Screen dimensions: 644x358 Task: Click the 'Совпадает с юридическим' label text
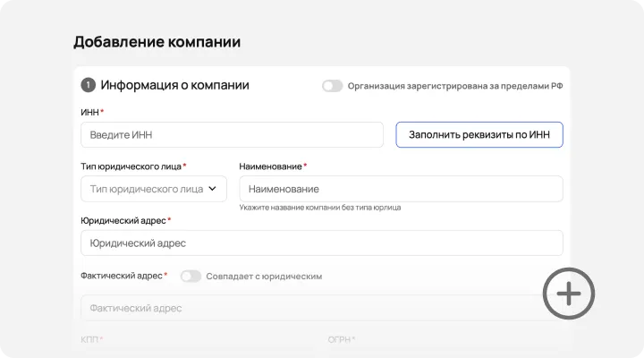click(264, 277)
